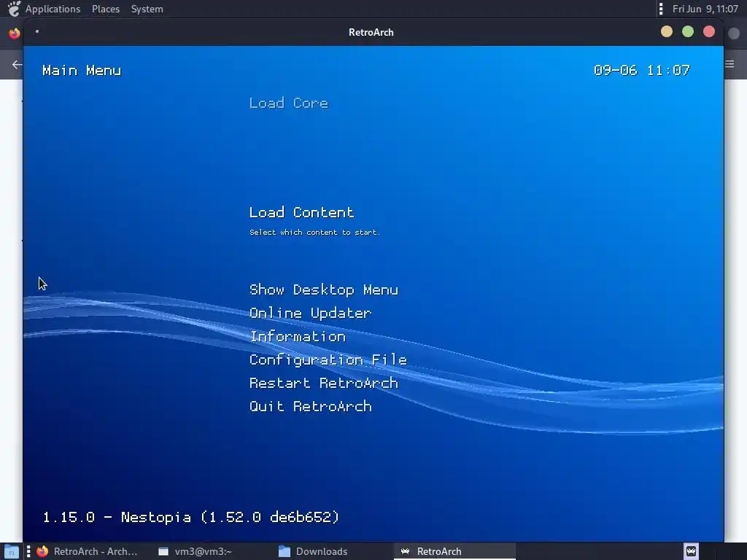The height and width of the screenshot is (560, 747).
Task: Open the Information menu entry
Action: [298, 337]
